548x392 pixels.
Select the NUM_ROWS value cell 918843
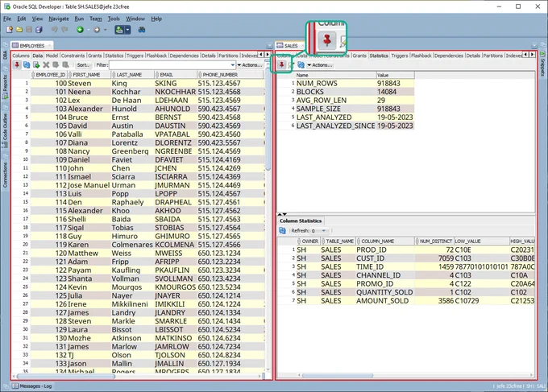tap(395, 84)
